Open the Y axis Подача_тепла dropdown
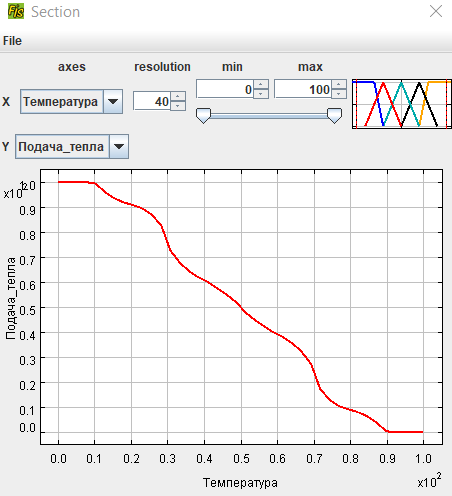Viewport: 452px width, 496px height. click(72, 146)
